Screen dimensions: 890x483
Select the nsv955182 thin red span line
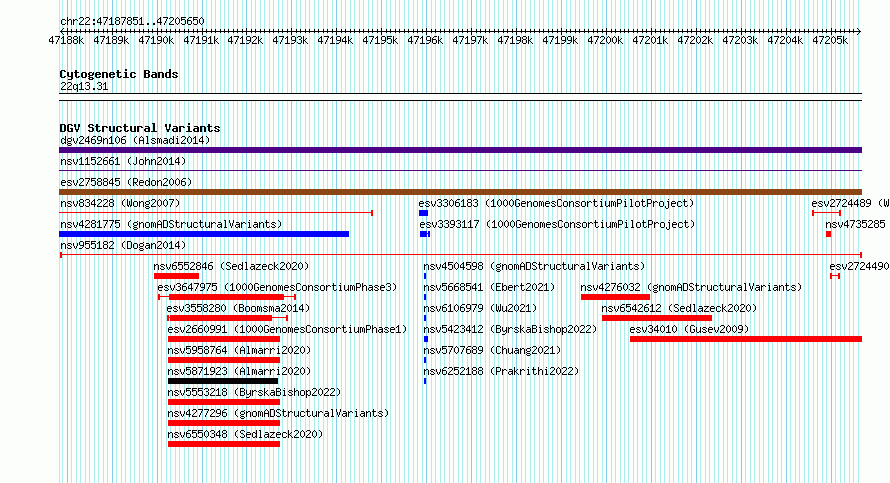pos(461,255)
